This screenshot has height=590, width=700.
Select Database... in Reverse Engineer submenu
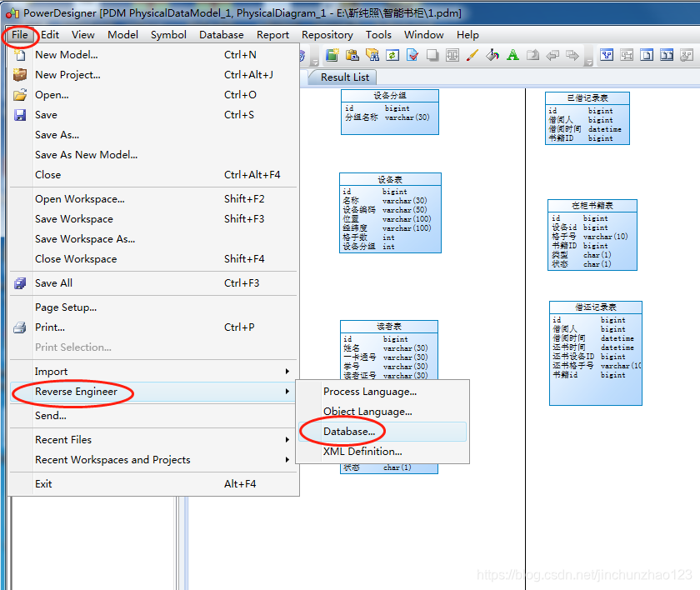(x=382, y=432)
